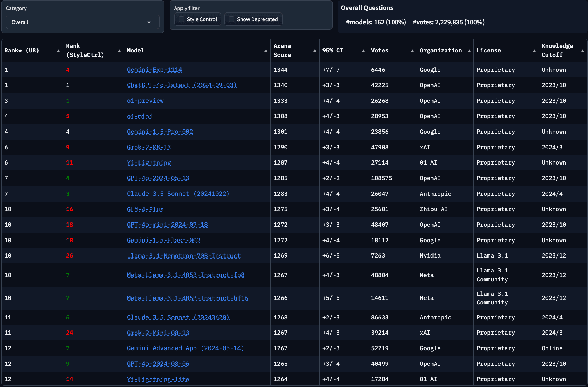The width and height of the screenshot is (588, 387).
Task: Open the GPT-4o-2024-05-13 link
Action: 158,178
